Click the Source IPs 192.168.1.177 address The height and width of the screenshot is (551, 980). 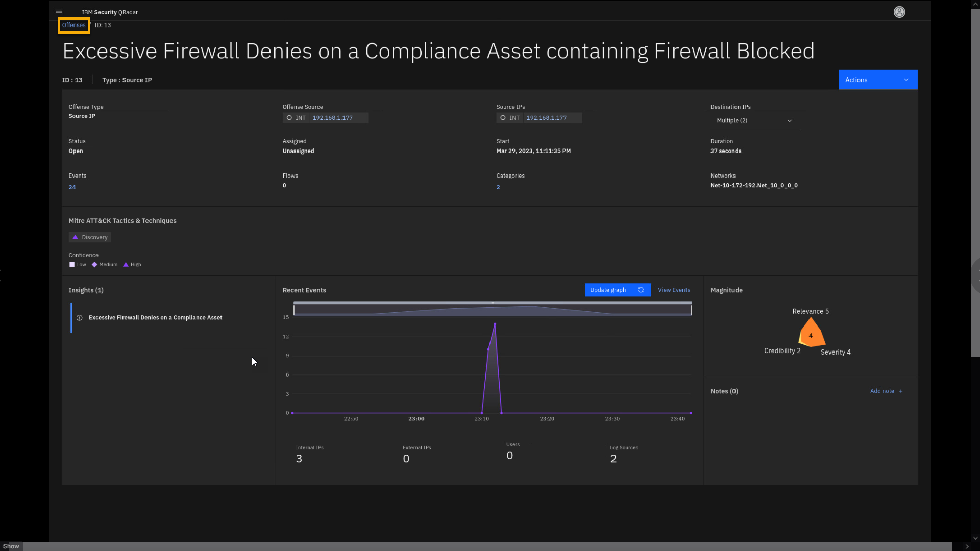click(546, 118)
